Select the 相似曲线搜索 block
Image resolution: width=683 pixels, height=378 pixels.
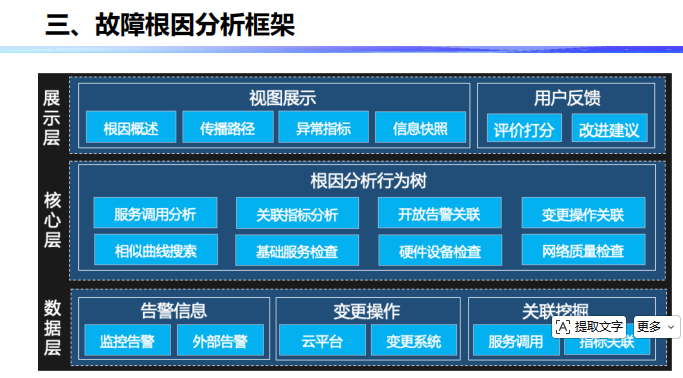coord(156,250)
